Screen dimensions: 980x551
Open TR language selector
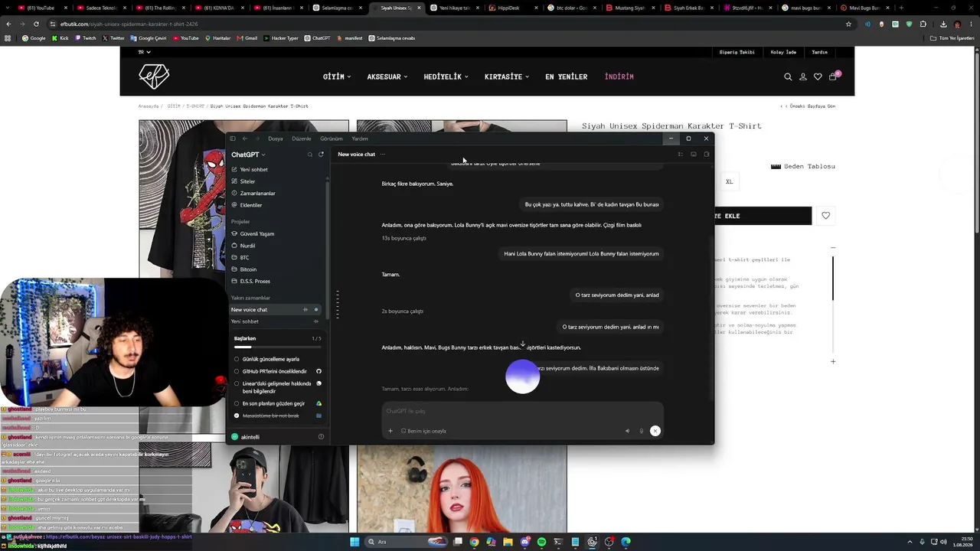coord(144,52)
